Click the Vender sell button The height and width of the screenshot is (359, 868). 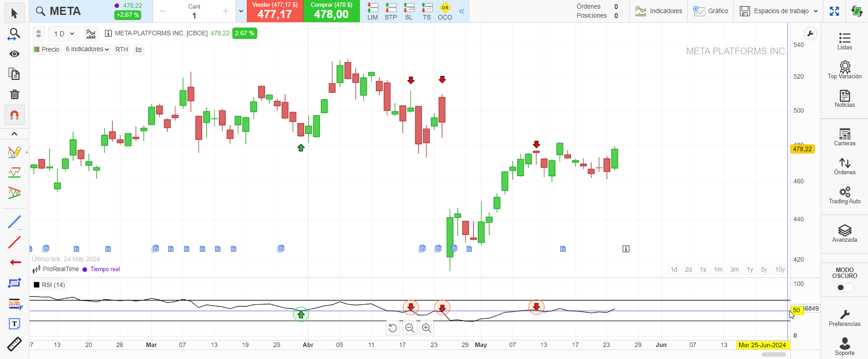[x=275, y=11]
